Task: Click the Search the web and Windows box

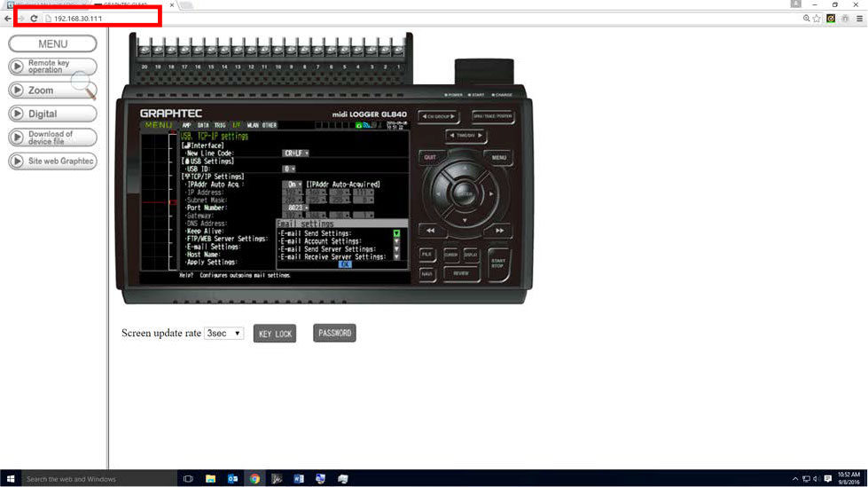Action: click(x=98, y=479)
